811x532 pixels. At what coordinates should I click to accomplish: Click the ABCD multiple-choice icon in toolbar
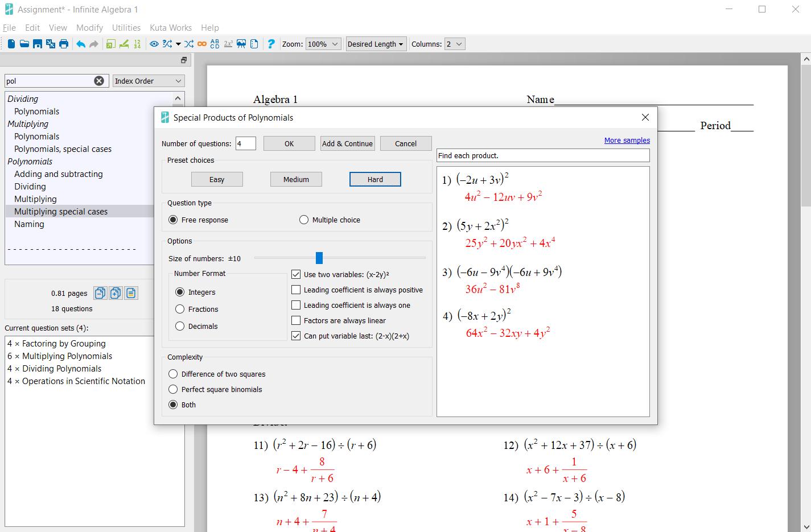tap(215, 44)
